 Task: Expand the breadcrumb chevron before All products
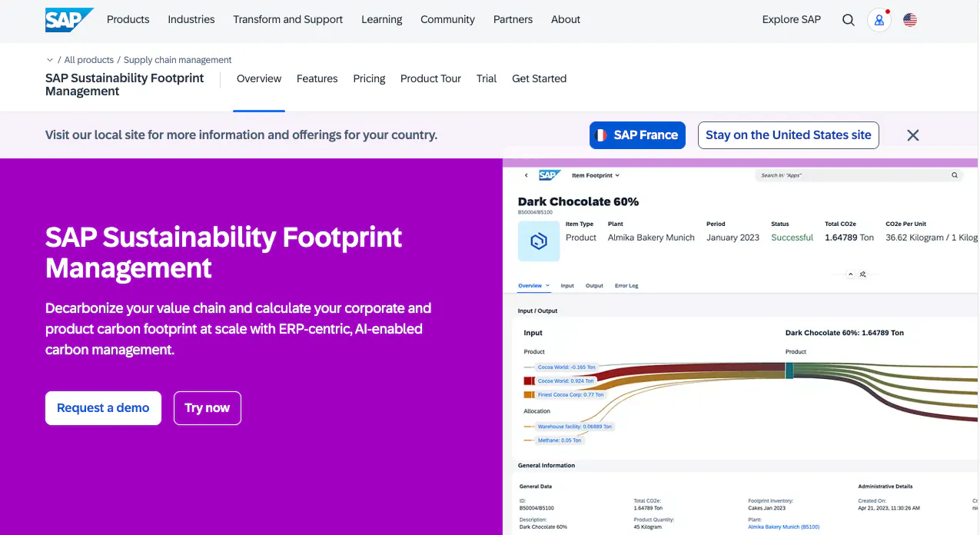[x=50, y=60]
